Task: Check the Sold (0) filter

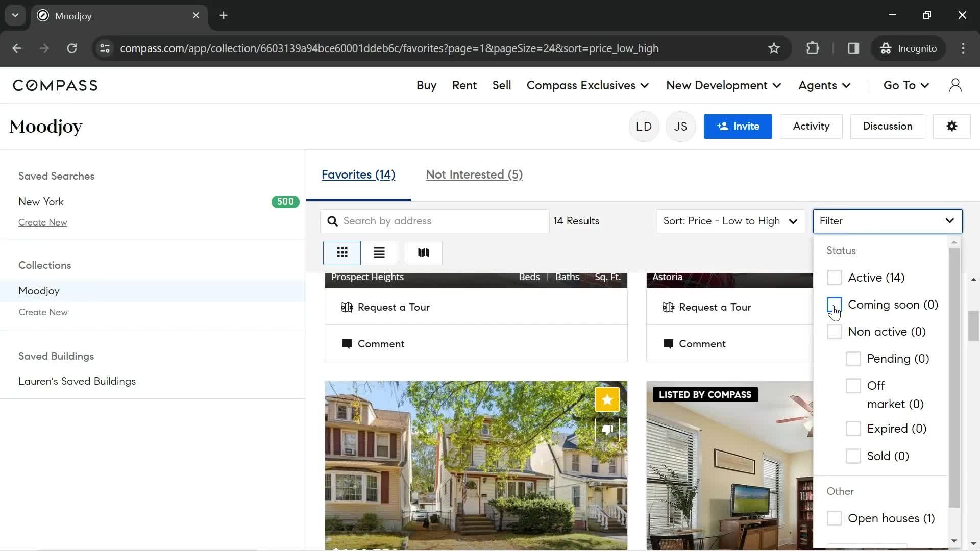Action: (x=853, y=456)
